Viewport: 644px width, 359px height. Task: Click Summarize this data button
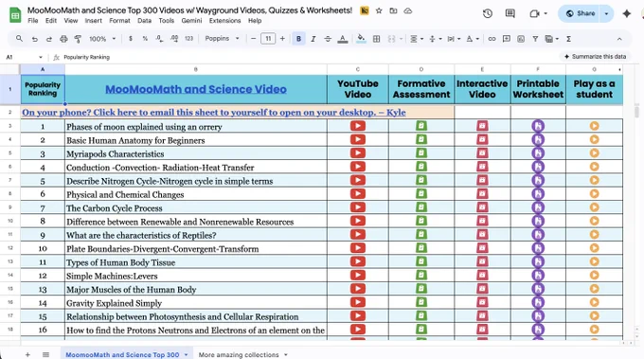click(x=595, y=57)
